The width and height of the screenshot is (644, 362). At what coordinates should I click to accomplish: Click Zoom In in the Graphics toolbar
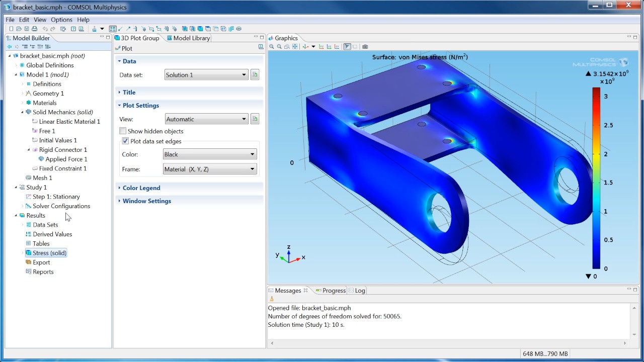[271, 46]
